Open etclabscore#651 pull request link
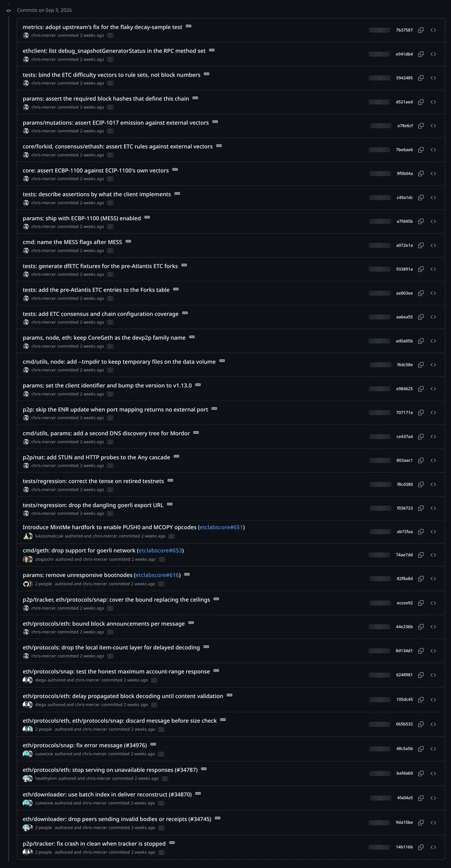The width and height of the screenshot is (451, 868). pos(221,527)
